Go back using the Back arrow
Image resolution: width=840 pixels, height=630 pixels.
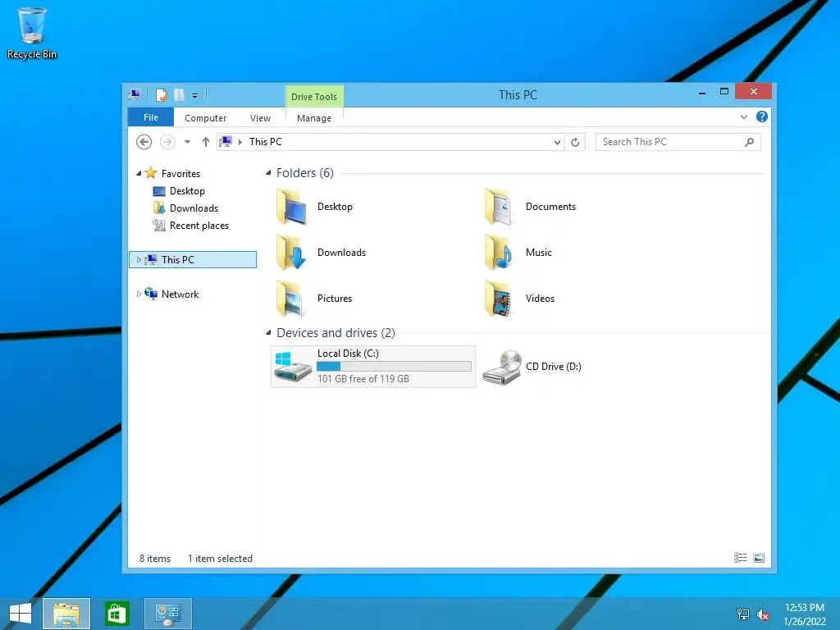coord(144,142)
